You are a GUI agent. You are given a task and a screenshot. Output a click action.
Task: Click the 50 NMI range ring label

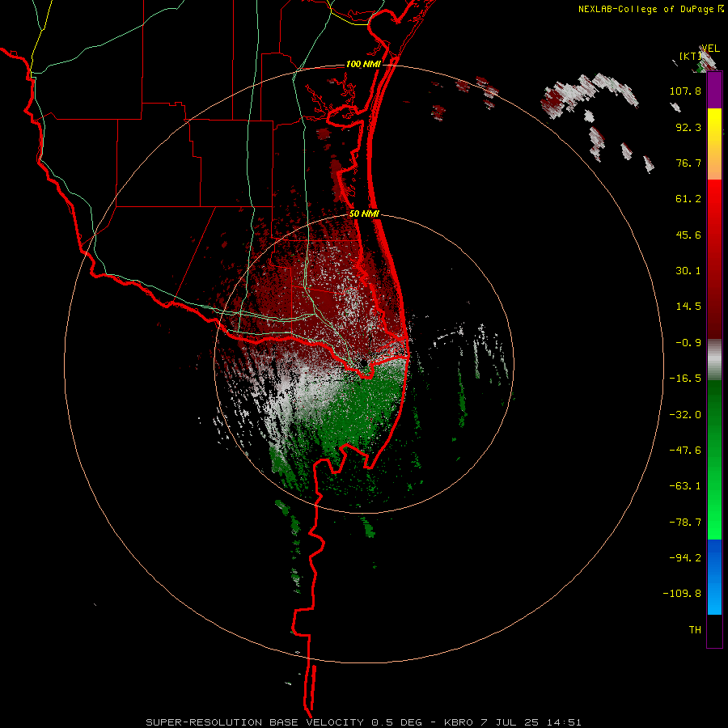(x=365, y=214)
